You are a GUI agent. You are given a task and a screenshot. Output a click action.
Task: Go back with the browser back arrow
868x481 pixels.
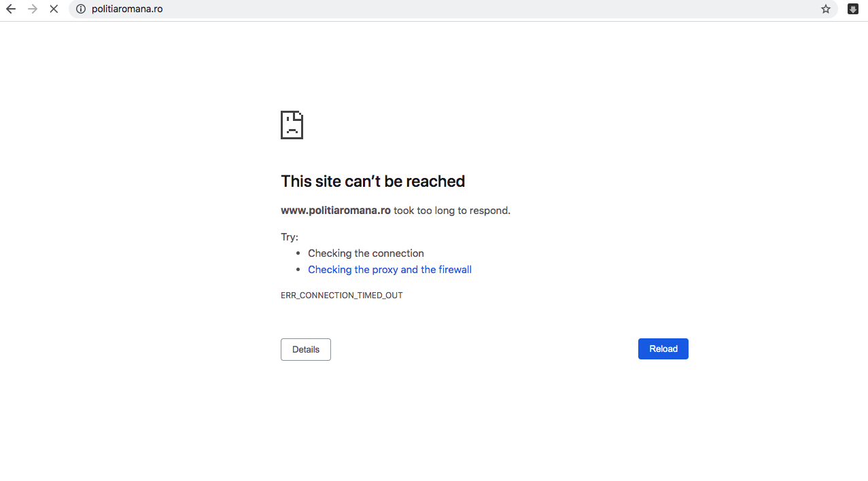[11, 10]
